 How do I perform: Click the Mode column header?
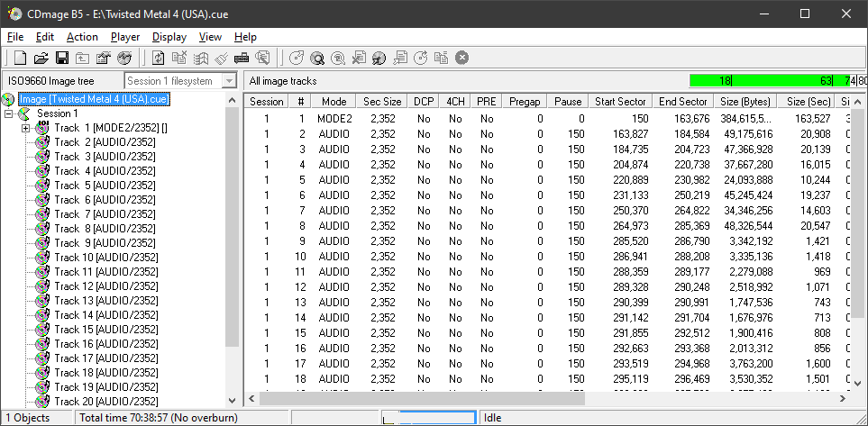333,102
